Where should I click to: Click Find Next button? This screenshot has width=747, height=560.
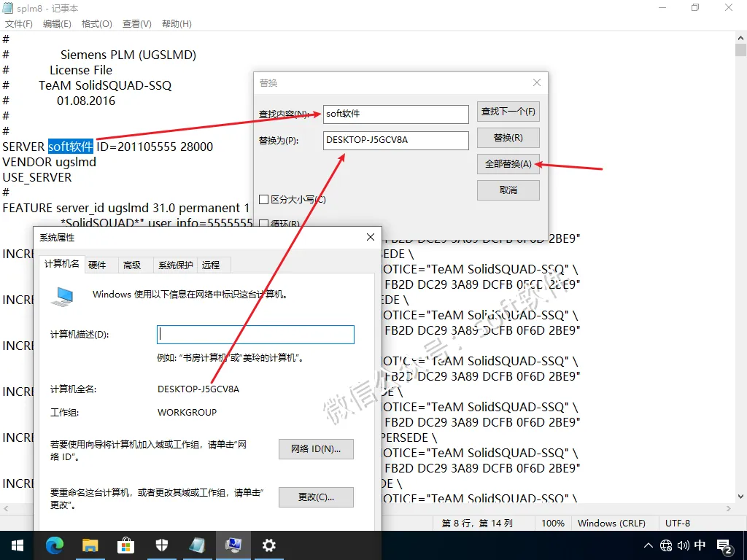508,112
